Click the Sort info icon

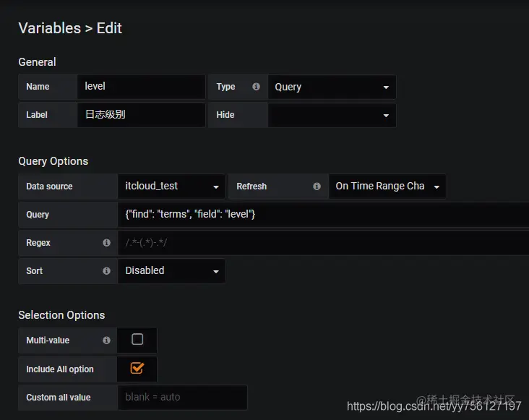[x=107, y=271]
